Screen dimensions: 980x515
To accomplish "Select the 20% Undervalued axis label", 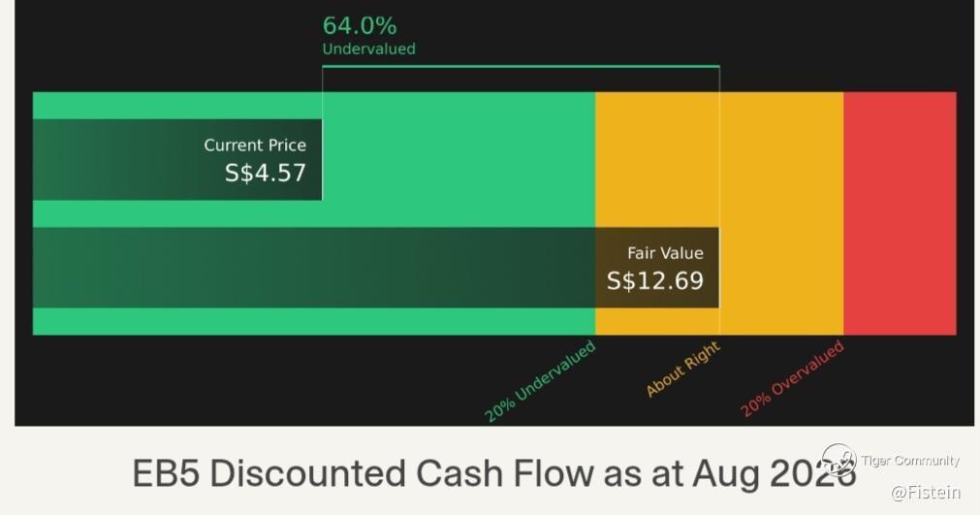I will [x=541, y=380].
